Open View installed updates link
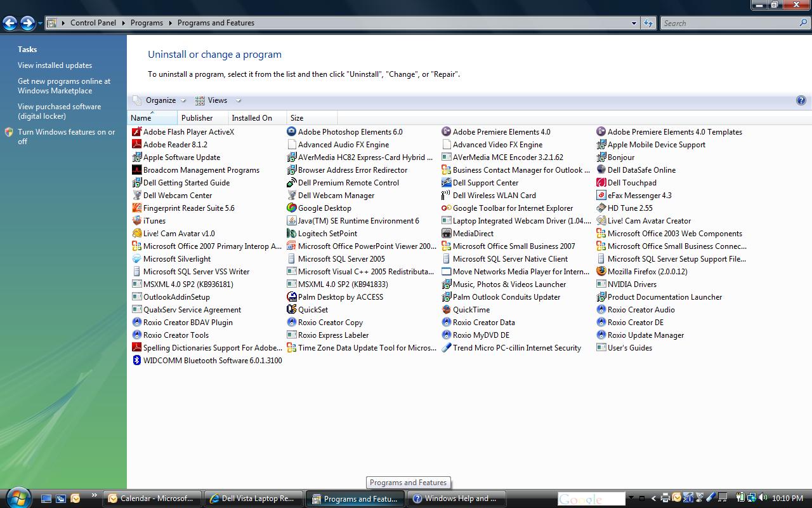 [55, 65]
